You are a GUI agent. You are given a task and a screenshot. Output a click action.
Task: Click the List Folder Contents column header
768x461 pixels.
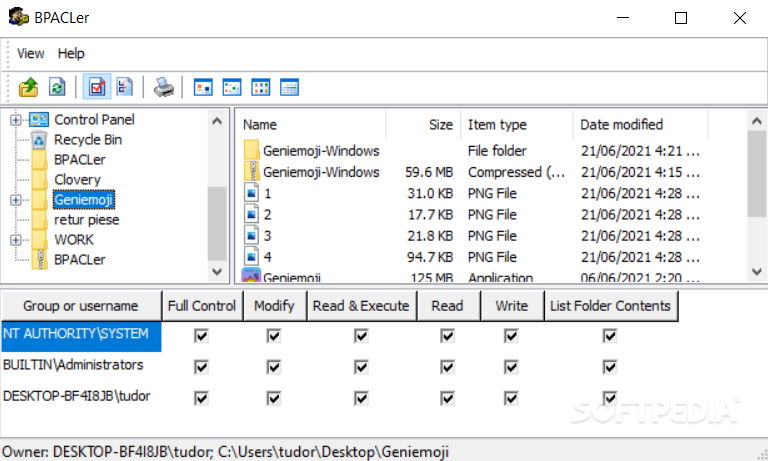point(611,306)
